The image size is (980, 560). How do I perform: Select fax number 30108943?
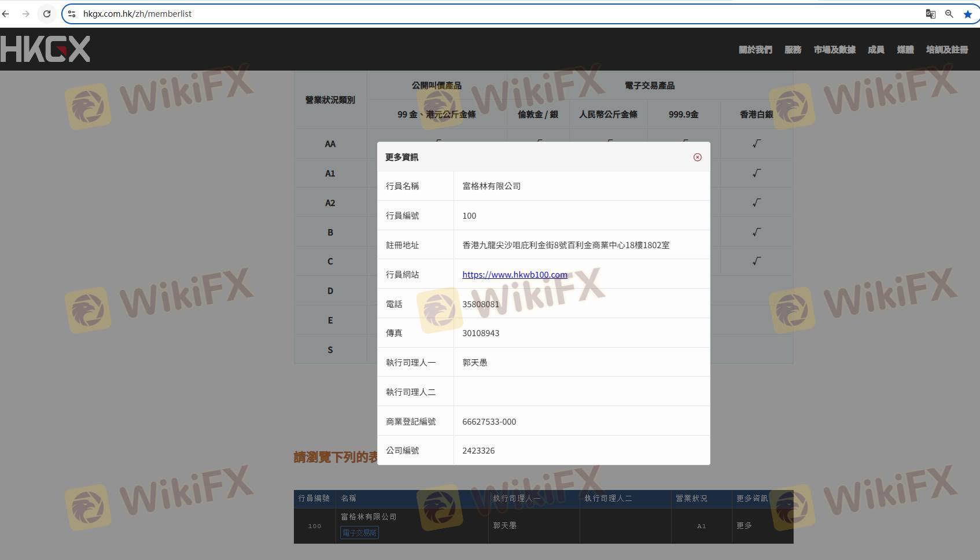(x=481, y=333)
